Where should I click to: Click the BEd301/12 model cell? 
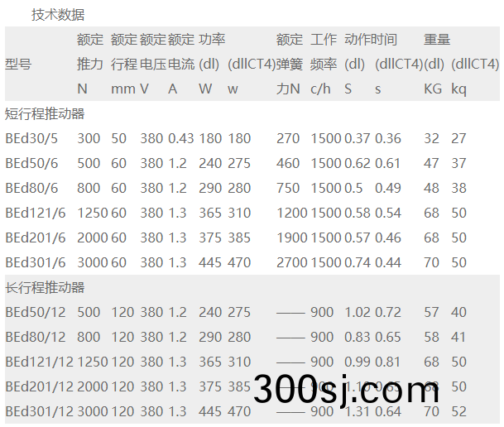point(38,411)
